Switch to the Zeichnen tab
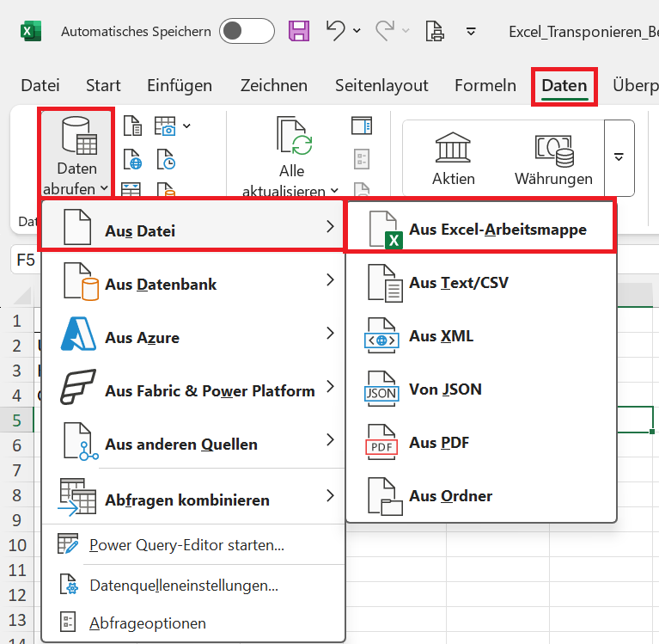Viewport: 659px width, 644px height. pos(273,85)
